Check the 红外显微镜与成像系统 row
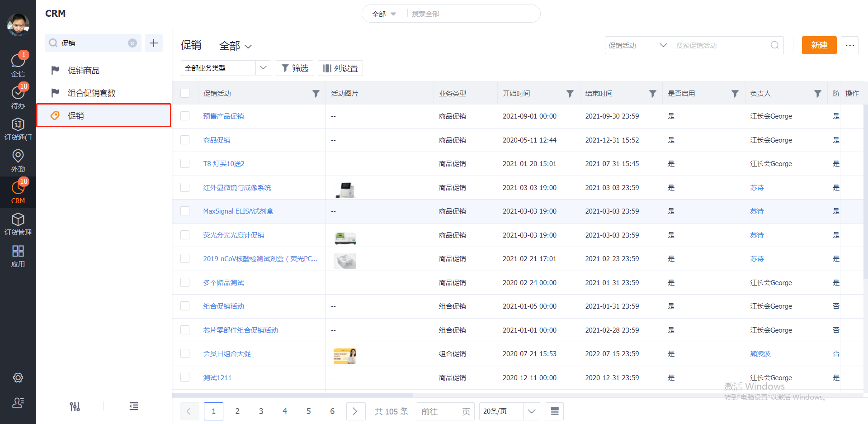 (185, 187)
